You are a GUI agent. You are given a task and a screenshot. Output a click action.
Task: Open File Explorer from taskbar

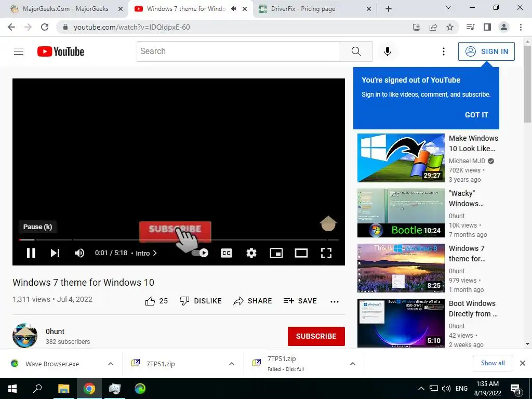[63, 389]
